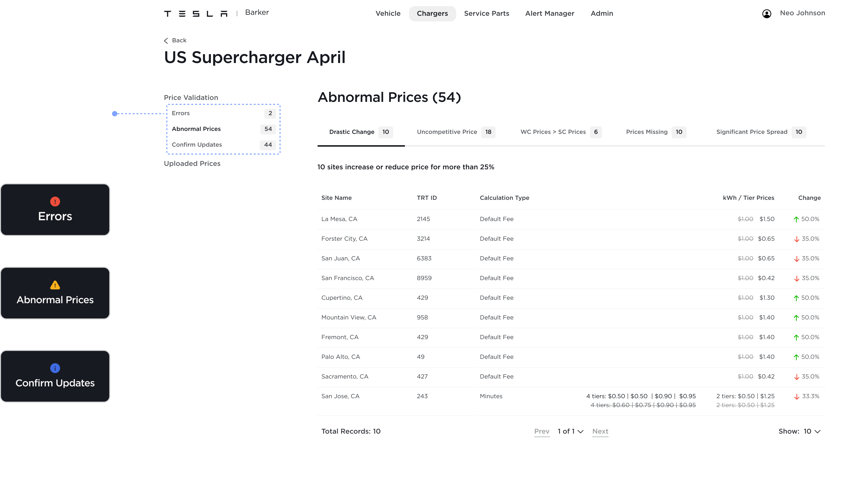Click the yellow warning triangle icon
Screen dimensions: 849x504
click(55, 285)
